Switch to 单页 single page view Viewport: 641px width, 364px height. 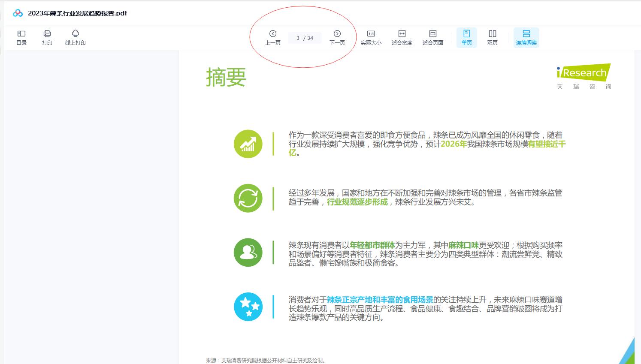coord(467,37)
